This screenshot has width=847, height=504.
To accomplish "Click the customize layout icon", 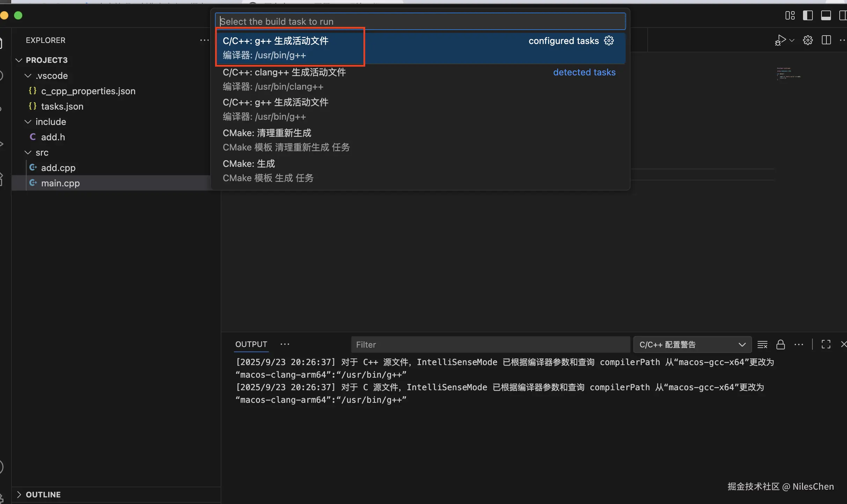I will (x=790, y=15).
